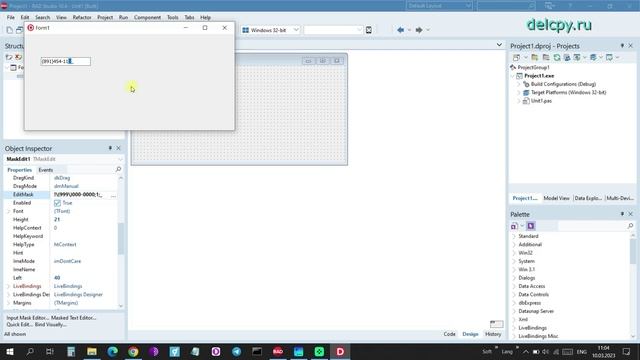Pin the Object Inspector panel
The width and height of the screenshot is (640, 360).
point(110,148)
